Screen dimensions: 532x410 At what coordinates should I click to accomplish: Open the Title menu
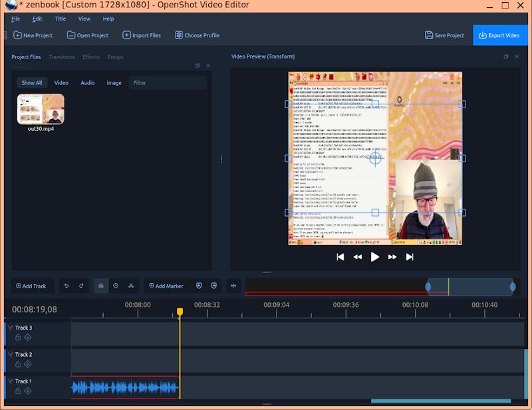coord(61,19)
